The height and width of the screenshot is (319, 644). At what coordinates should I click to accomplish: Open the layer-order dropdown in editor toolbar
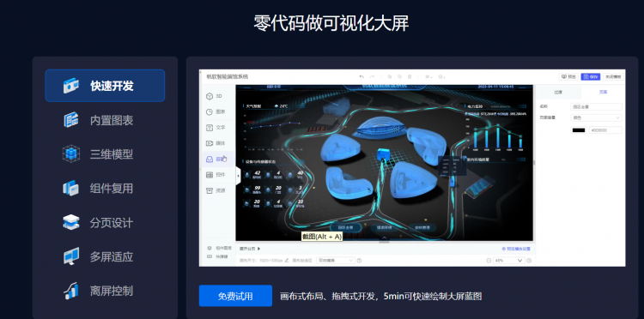pyautogui.click(x=442, y=76)
